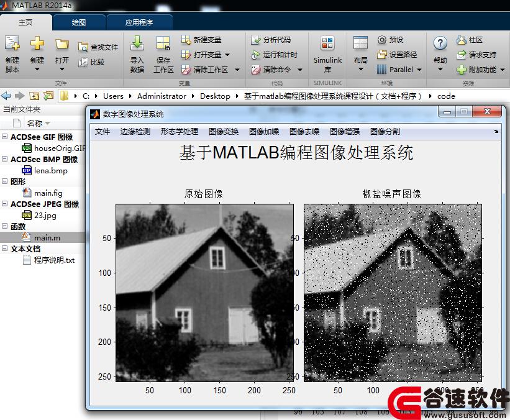Click the Request Support (请求支持) icon

coord(461,55)
